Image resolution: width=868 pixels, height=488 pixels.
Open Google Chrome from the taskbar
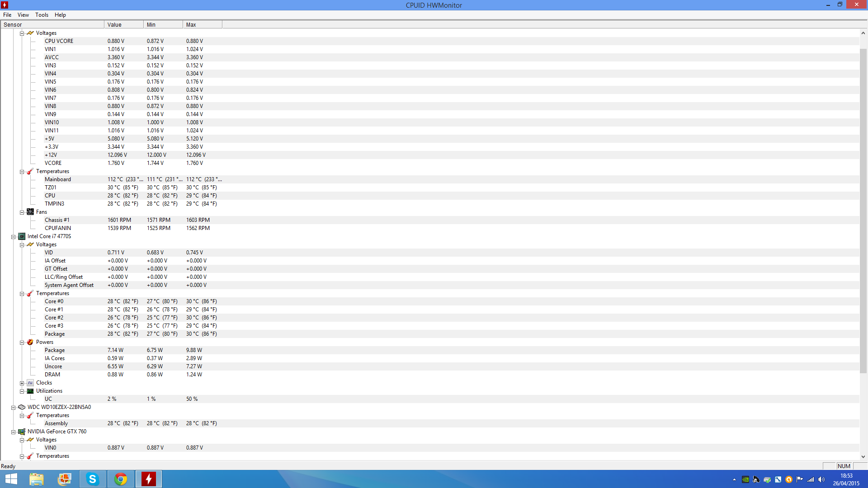(x=121, y=479)
